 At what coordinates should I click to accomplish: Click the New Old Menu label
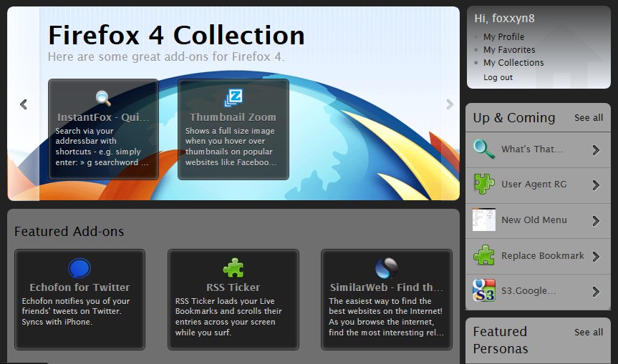pyautogui.click(x=534, y=220)
